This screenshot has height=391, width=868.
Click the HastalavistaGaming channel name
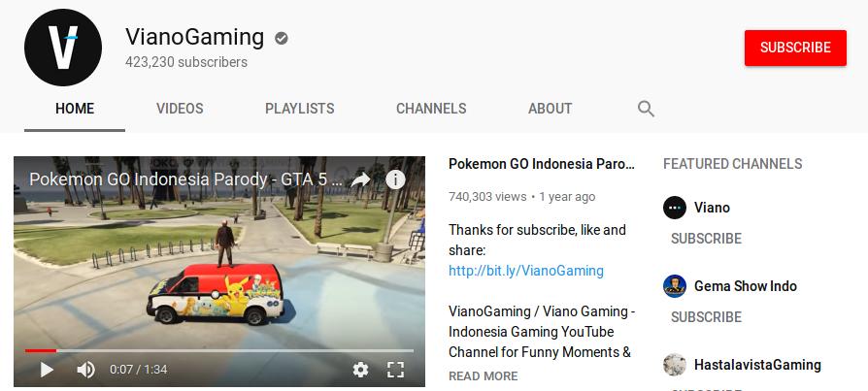[x=757, y=365]
